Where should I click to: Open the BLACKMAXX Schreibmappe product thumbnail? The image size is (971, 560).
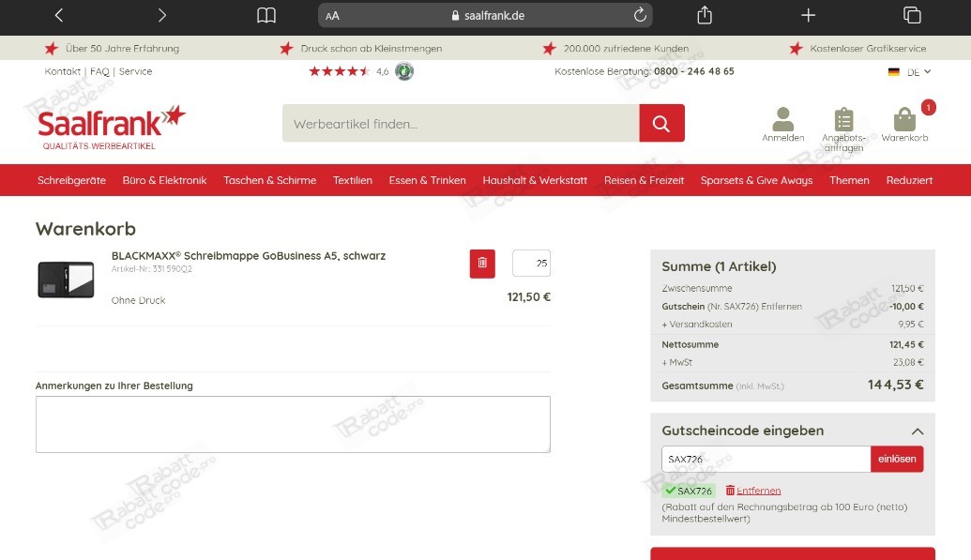coord(66,280)
